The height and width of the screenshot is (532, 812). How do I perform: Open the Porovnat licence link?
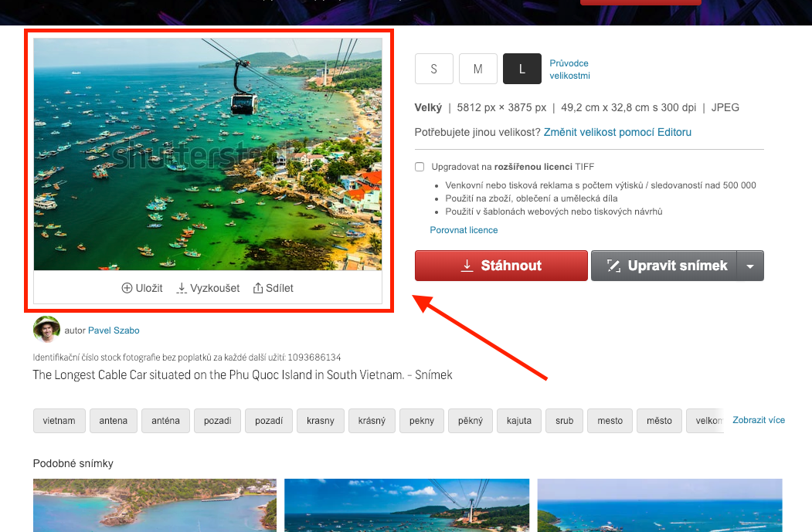(464, 230)
